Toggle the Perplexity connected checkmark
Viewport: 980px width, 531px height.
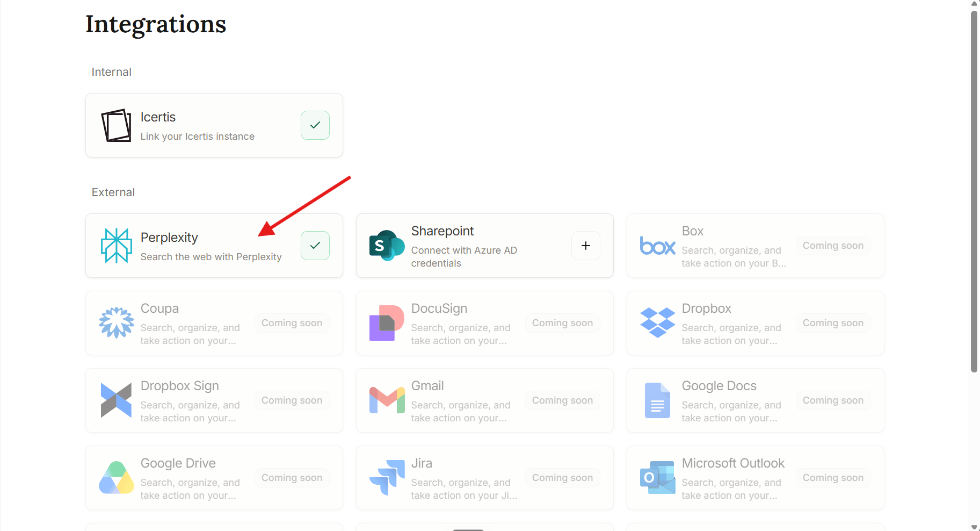[x=315, y=246]
